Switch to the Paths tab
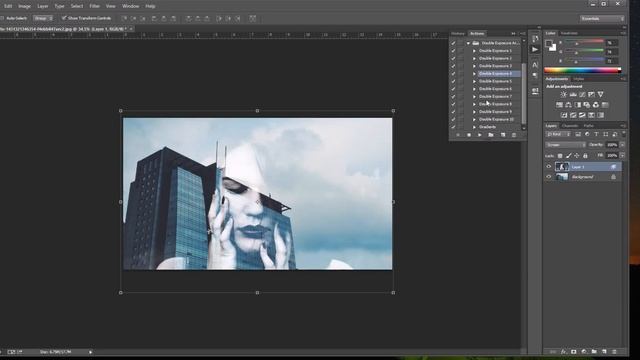 tap(589, 126)
